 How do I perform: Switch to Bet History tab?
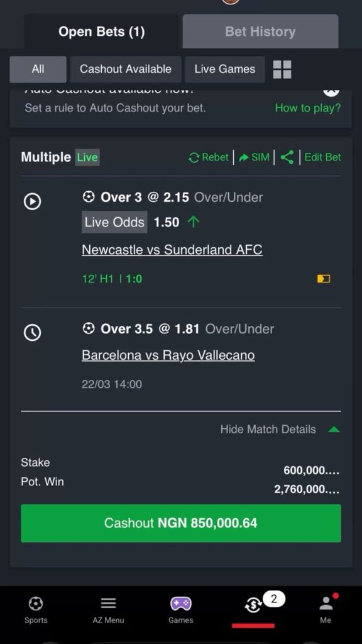click(261, 31)
